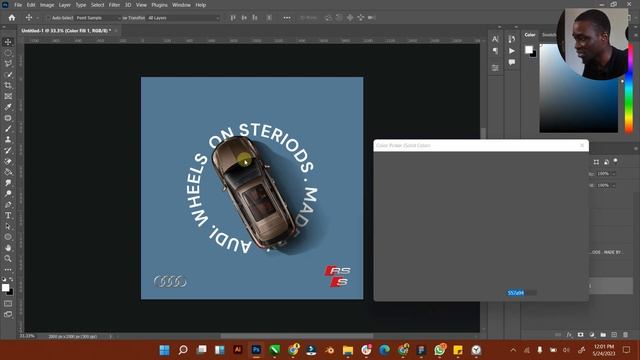Open the layer Fill 100% dropdown arrow
Viewport: 640px width, 360px height.
coord(613,185)
